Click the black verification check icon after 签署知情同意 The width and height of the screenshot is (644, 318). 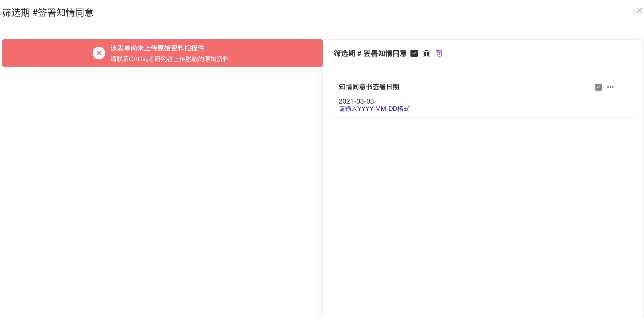click(414, 53)
